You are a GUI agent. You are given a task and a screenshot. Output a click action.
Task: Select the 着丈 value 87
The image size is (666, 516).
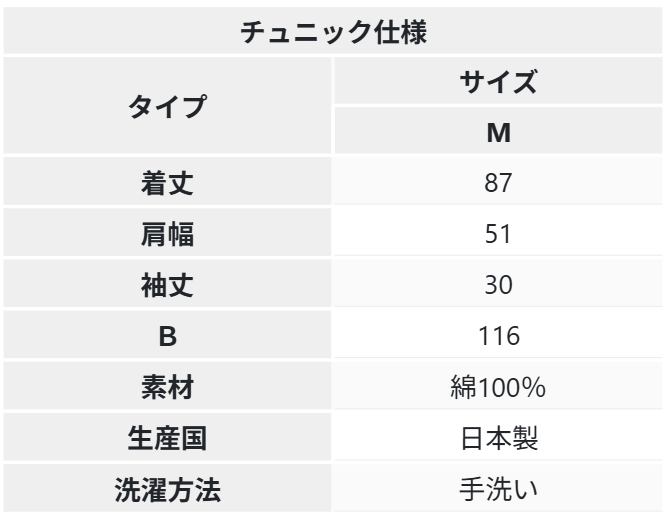pyautogui.click(x=499, y=184)
